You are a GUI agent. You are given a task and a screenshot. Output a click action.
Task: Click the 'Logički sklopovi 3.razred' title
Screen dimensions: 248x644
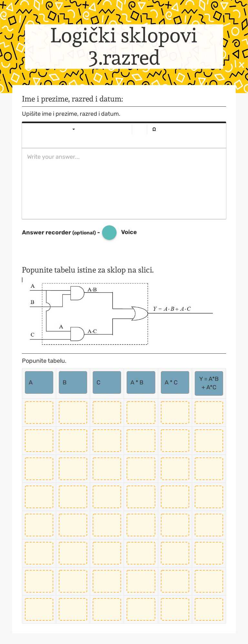(x=124, y=46)
